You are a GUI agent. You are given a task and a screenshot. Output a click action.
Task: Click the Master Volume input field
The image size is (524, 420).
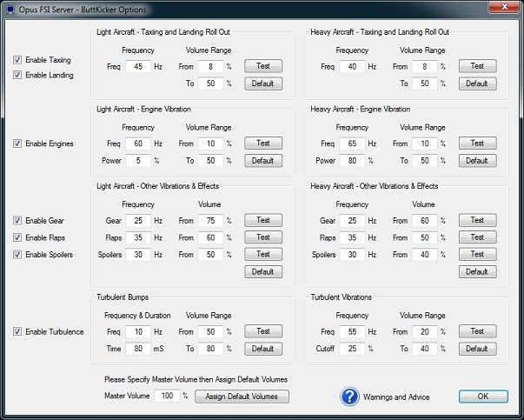(x=167, y=396)
